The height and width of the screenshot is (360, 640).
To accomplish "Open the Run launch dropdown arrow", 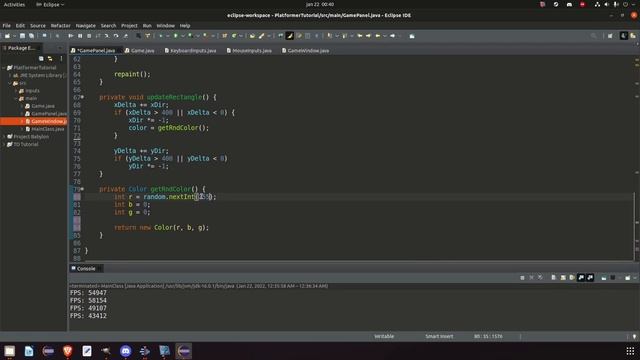I will [182, 36].
